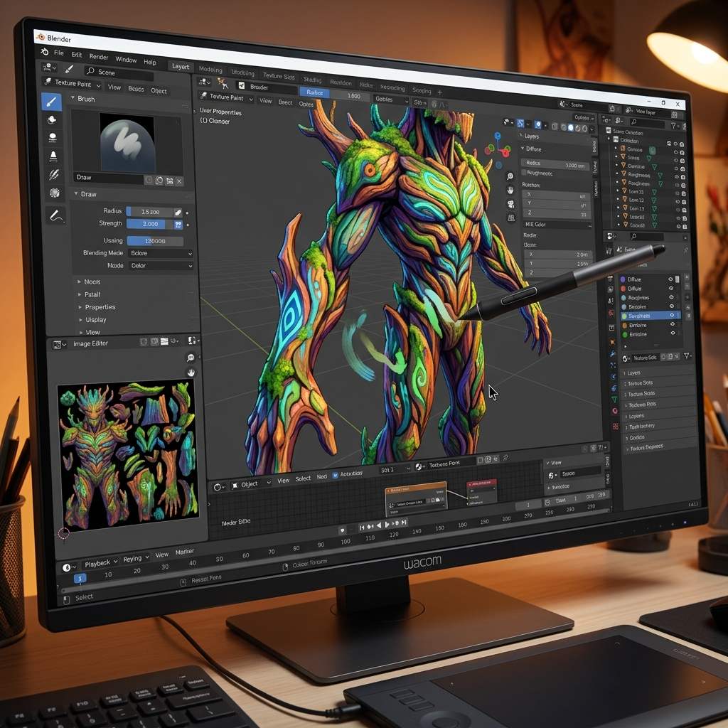The height and width of the screenshot is (728, 728).
Task: Select the Annotate pencil tool
Action: (x=55, y=216)
